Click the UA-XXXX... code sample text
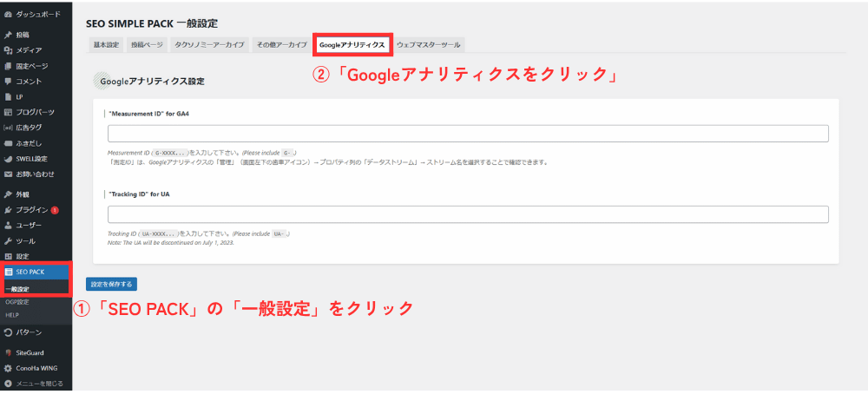The height and width of the screenshot is (394, 868). pos(161,233)
